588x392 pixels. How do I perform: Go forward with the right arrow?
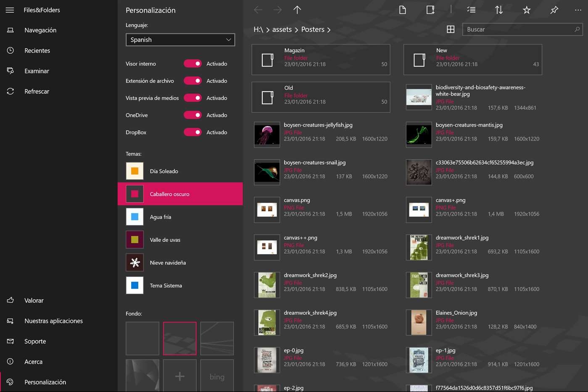coord(277,10)
